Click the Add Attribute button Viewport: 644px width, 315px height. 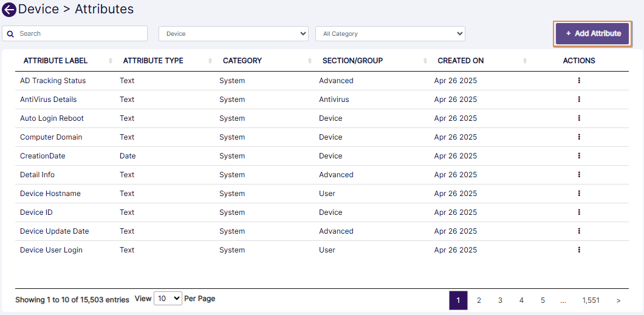tap(592, 33)
